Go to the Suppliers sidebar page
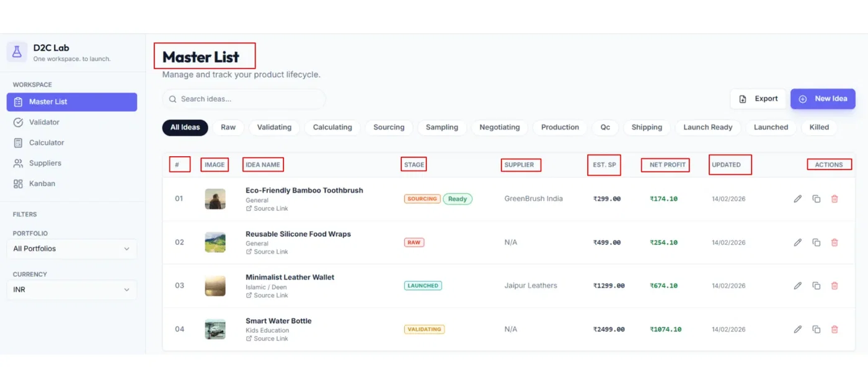The image size is (868, 388). [x=45, y=163]
